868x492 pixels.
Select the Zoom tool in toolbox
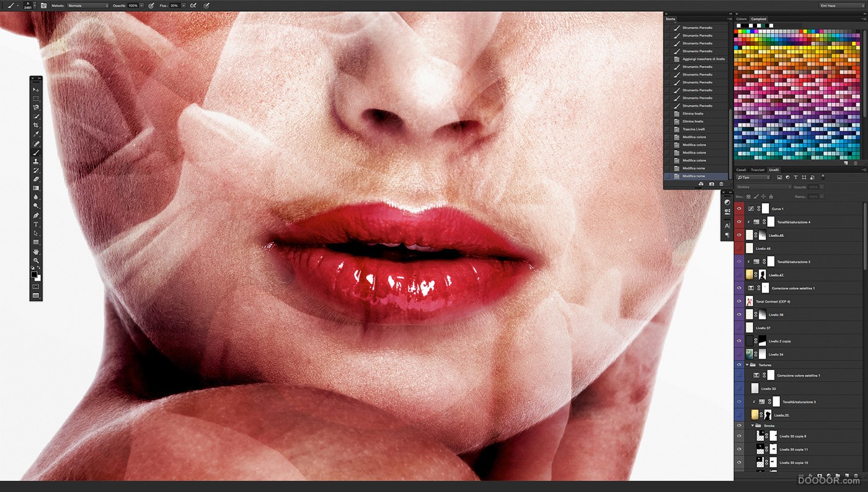[x=36, y=261]
